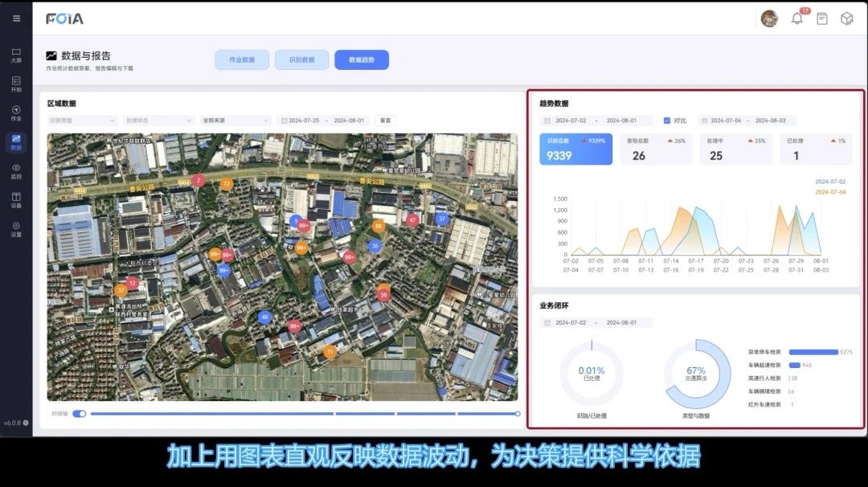
Task: Click the 重置 reset button
Action: pos(385,121)
